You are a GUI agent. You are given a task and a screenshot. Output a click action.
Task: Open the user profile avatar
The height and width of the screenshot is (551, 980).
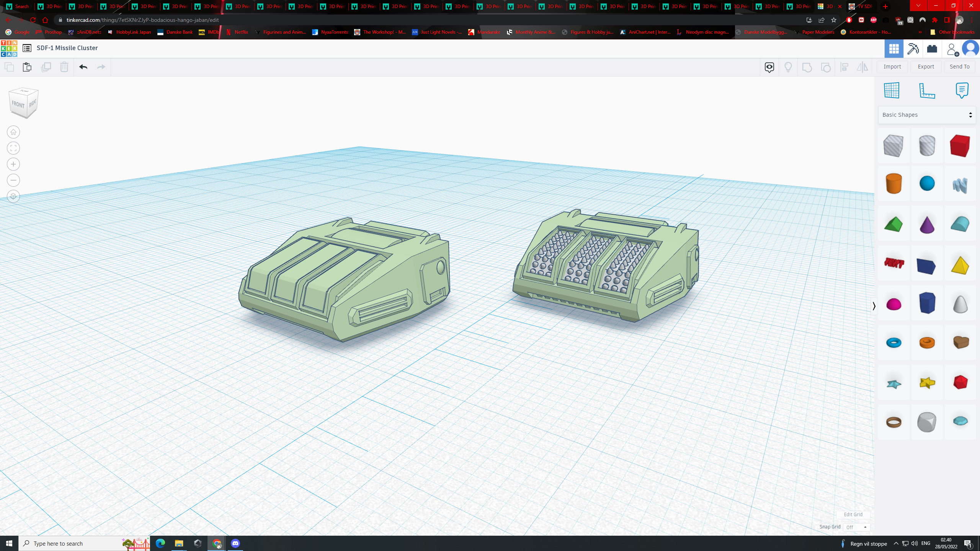tap(970, 49)
